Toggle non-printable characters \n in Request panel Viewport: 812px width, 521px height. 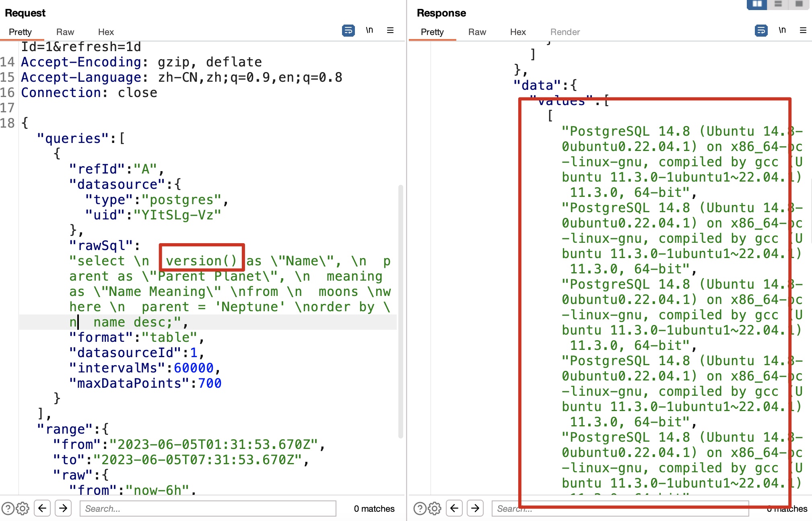pyautogui.click(x=369, y=31)
